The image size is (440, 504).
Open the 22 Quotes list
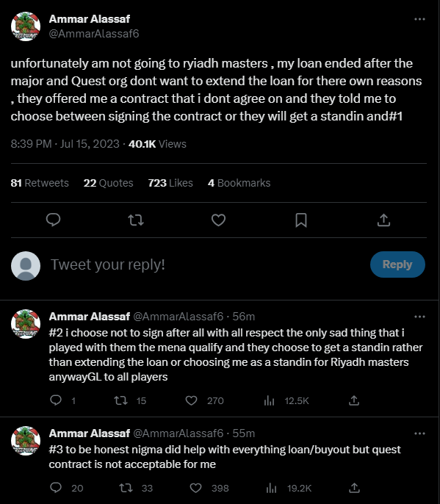point(108,183)
